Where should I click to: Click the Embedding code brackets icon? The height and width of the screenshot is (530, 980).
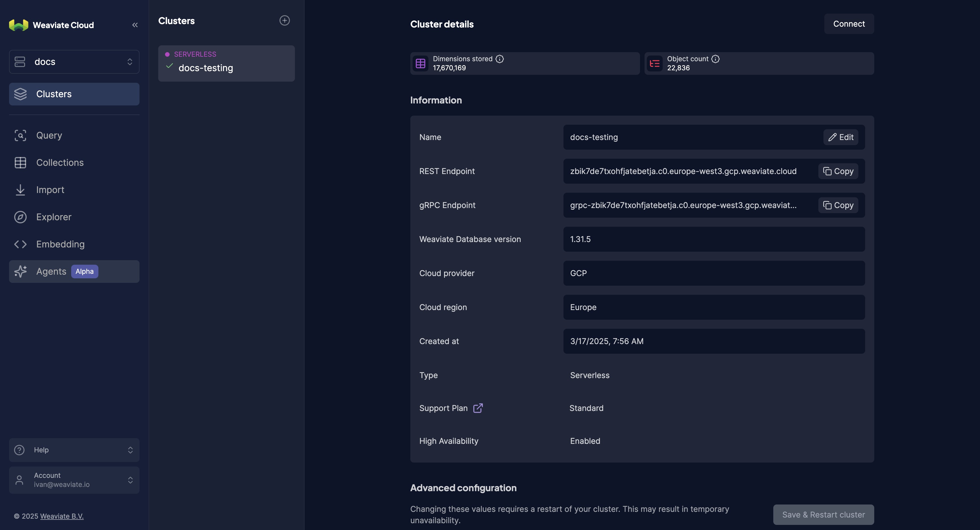point(20,244)
